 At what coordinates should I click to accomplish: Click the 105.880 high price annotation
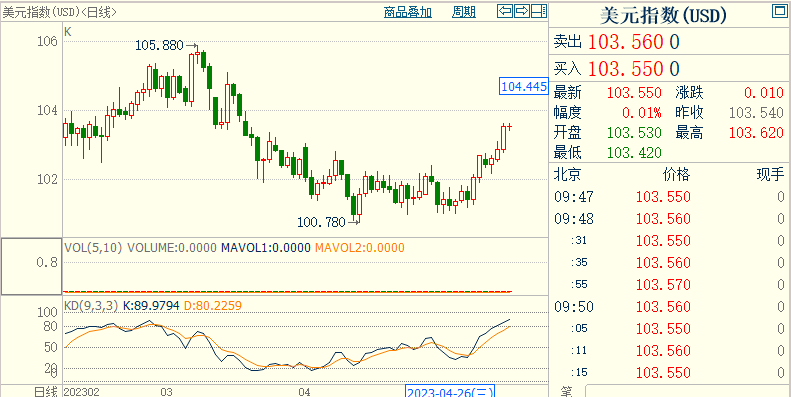(x=159, y=46)
